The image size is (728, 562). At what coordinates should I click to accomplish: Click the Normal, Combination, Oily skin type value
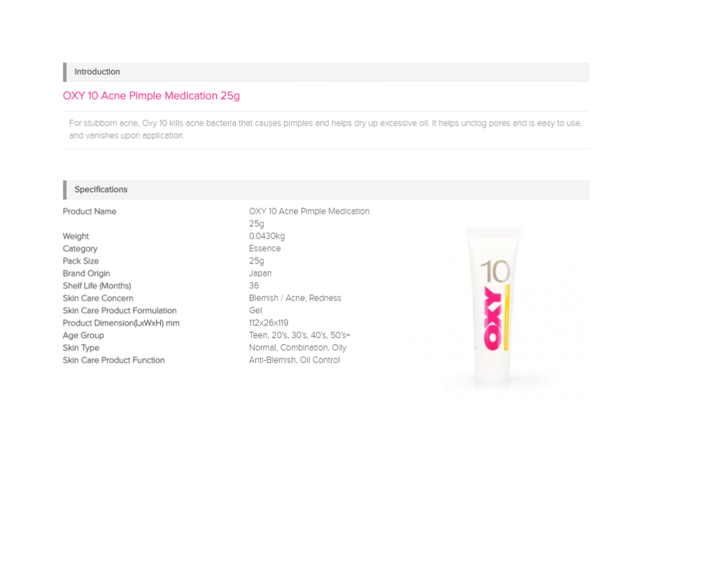[x=297, y=348]
